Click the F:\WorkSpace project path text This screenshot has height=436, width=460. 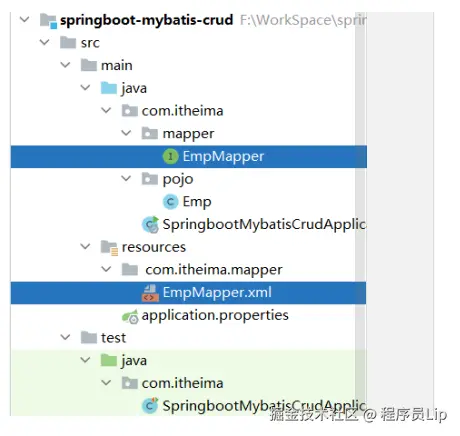click(x=303, y=21)
